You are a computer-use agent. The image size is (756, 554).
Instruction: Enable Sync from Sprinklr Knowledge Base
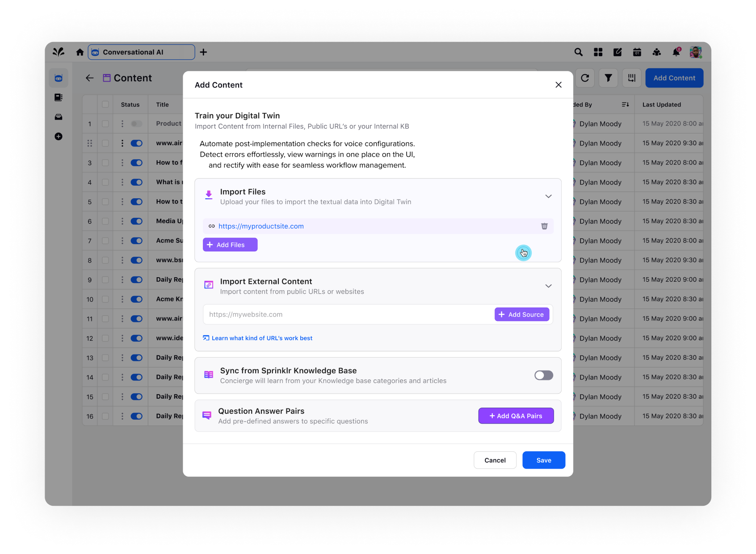pyautogui.click(x=544, y=375)
